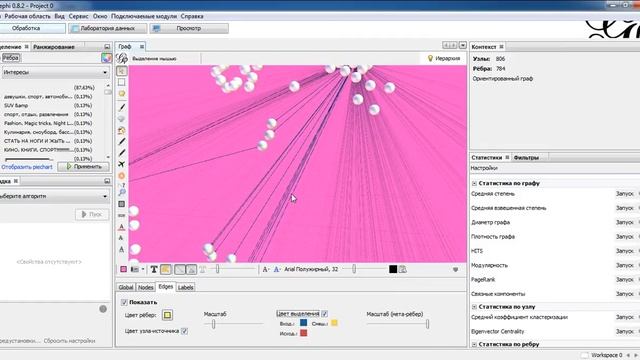
Task: Open the Фильтры tab
Action: click(526, 158)
